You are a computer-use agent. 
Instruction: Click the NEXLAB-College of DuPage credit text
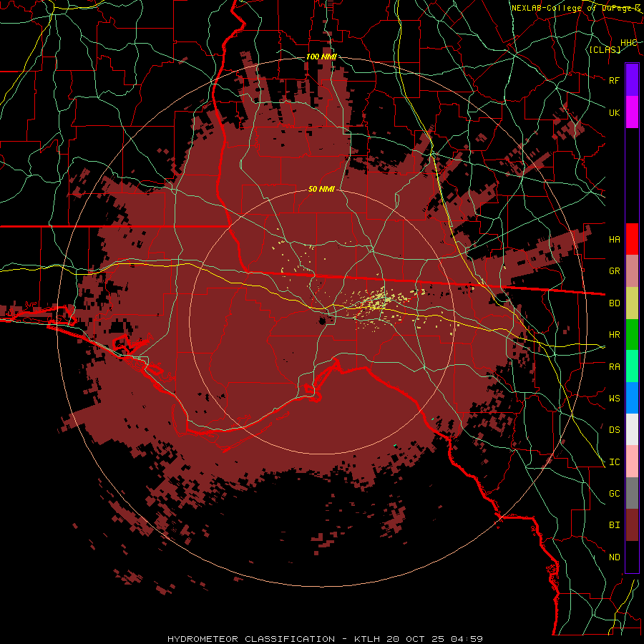click(576, 8)
